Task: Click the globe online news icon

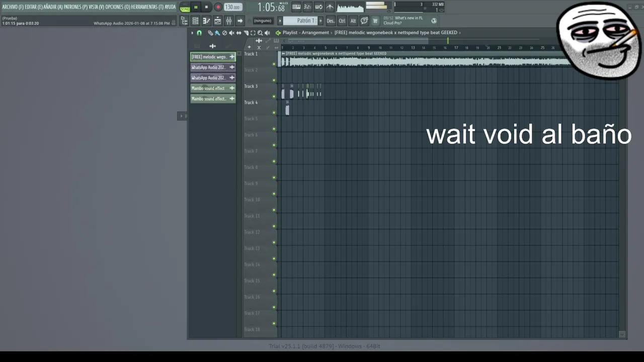Action: coord(434,21)
